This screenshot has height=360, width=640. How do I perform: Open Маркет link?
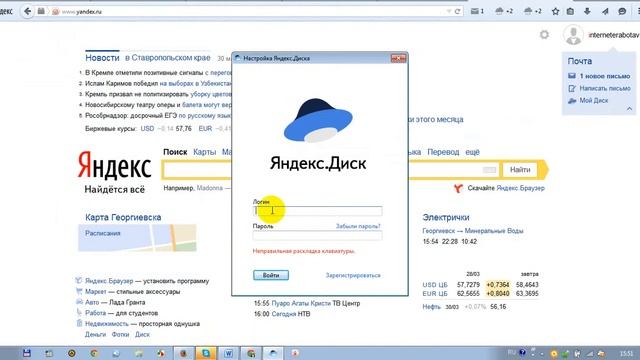point(96,292)
